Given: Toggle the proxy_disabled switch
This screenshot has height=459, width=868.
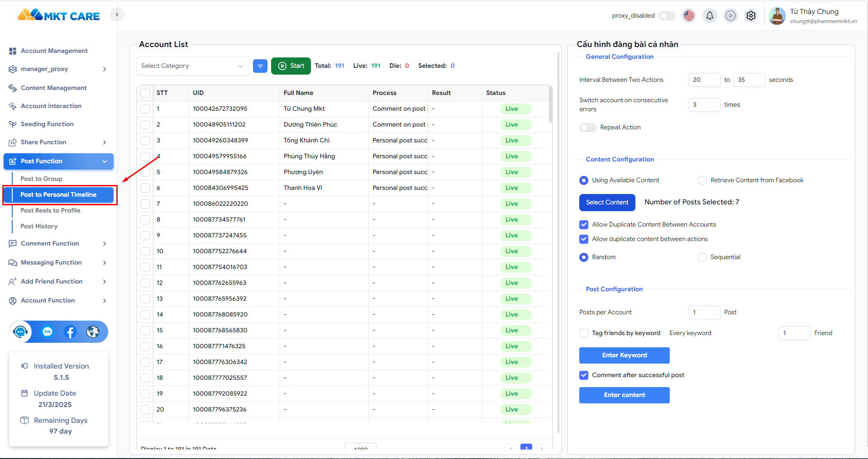Looking at the screenshot, I should click(x=667, y=16).
